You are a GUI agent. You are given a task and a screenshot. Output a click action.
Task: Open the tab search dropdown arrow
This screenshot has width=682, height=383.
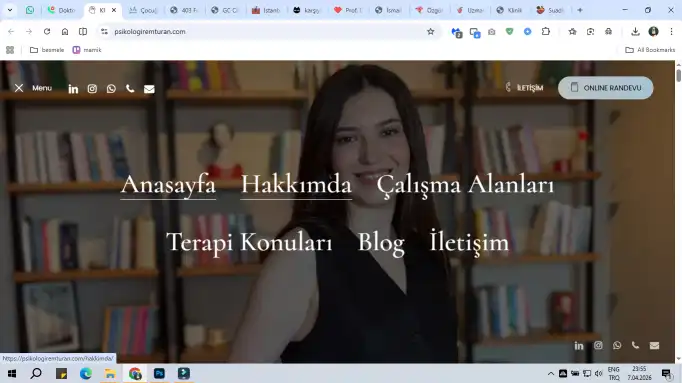tap(10, 10)
